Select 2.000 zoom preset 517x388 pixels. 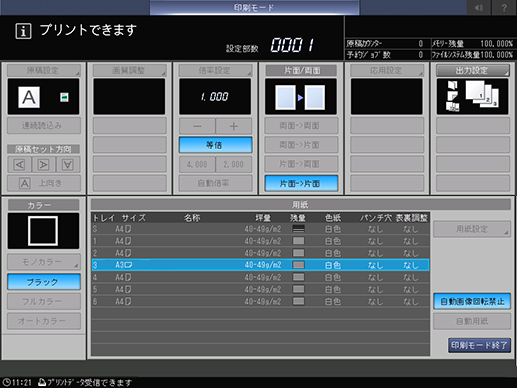click(234, 164)
